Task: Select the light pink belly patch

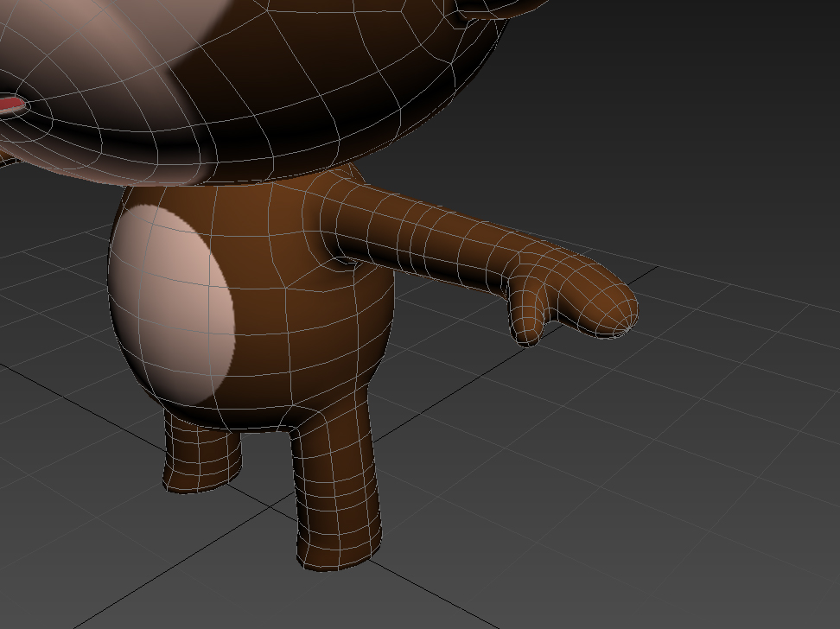Action: click(171, 305)
